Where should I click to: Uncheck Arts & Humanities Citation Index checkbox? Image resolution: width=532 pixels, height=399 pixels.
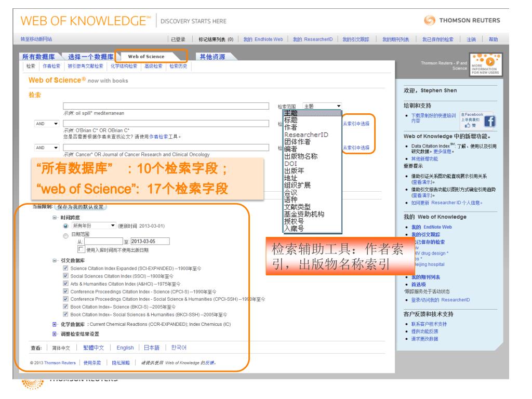coord(65,283)
